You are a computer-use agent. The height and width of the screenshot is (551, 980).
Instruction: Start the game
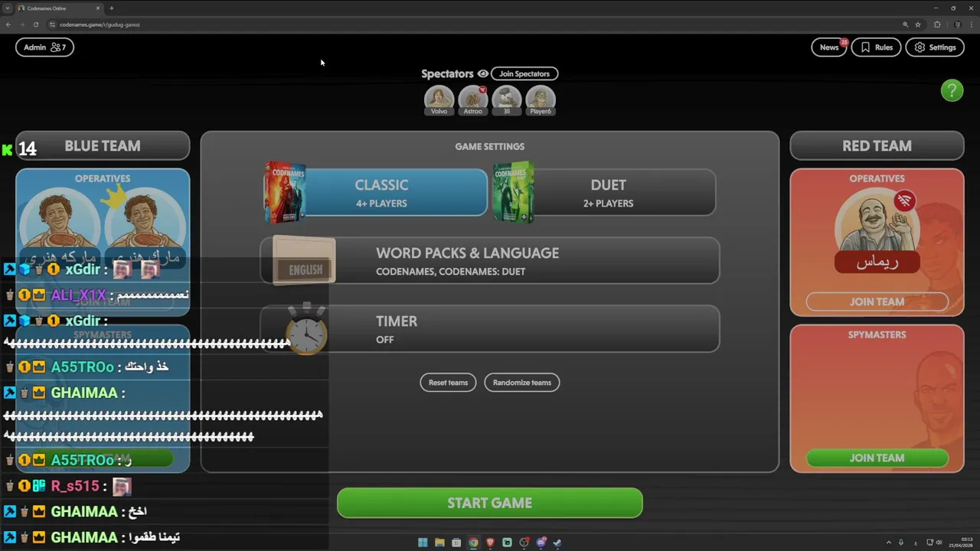click(x=490, y=503)
